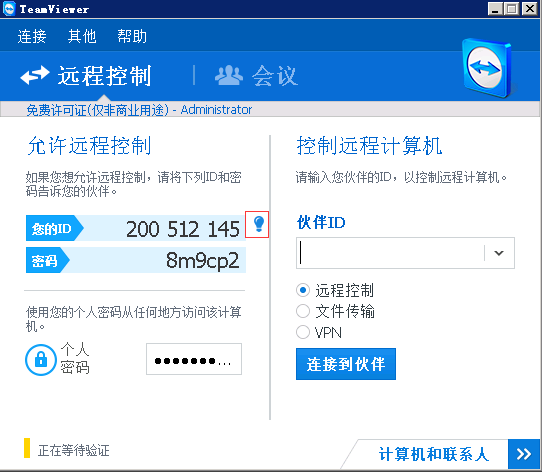This screenshot has width=542, height=472.
Task: Click the TeamViewer title bar app icon
Action: click(x=9, y=9)
